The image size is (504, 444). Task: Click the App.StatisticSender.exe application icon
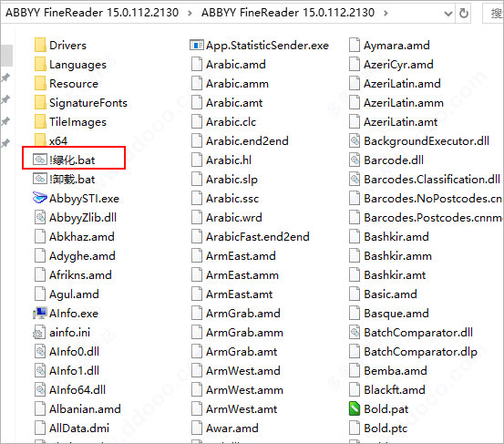[x=196, y=45]
